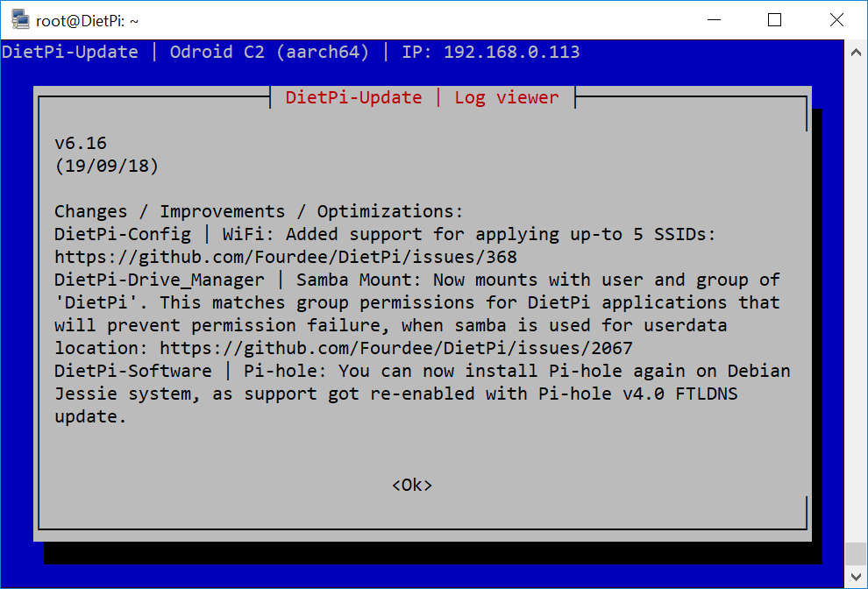Viewport: 868px width, 589px height.
Task: Click the 'Odroid C2 (aarch64)' header text
Action: 269,52
